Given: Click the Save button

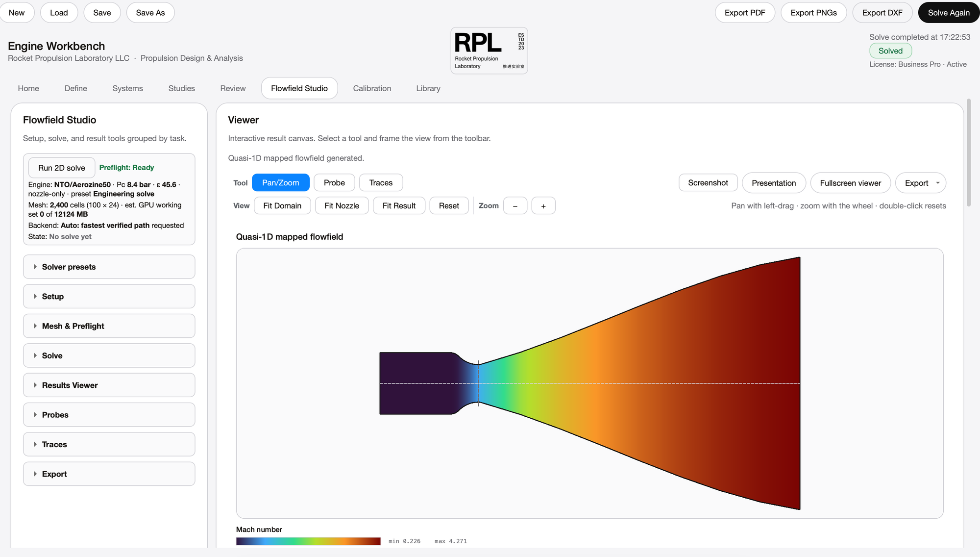Looking at the screenshot, I should pyautogui.click(x=102, y=13).
